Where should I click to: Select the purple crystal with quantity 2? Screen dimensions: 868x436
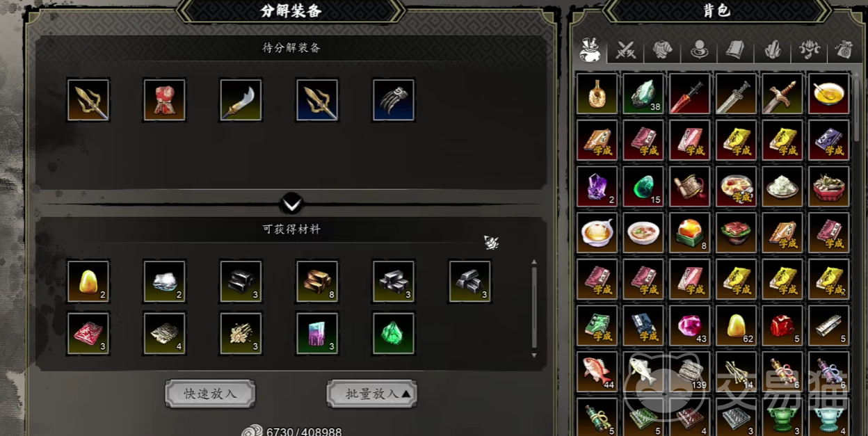[x=597, y=186]
